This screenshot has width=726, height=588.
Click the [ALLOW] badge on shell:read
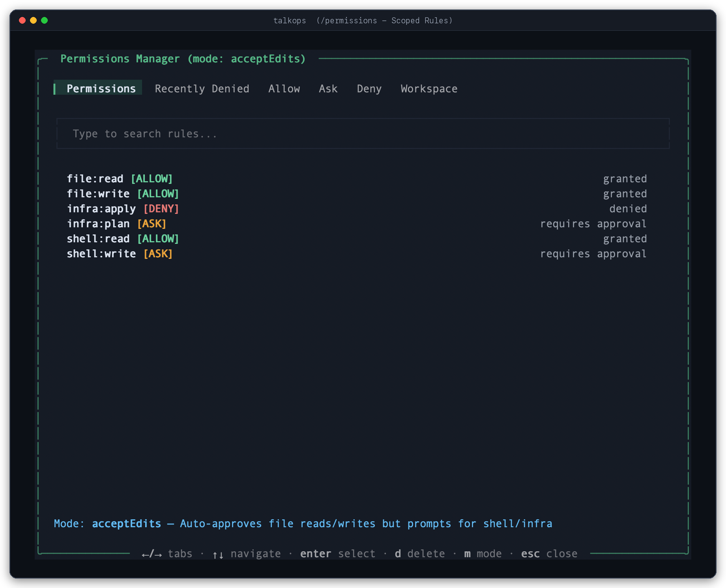click(158, 239)
